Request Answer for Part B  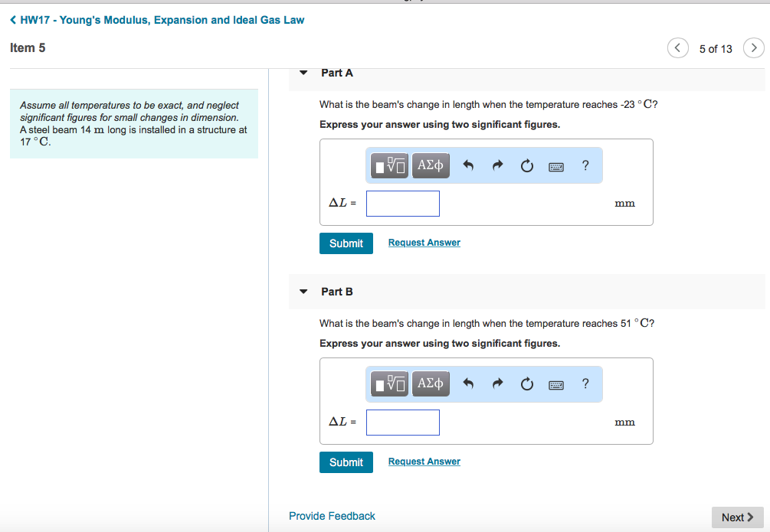424,461
